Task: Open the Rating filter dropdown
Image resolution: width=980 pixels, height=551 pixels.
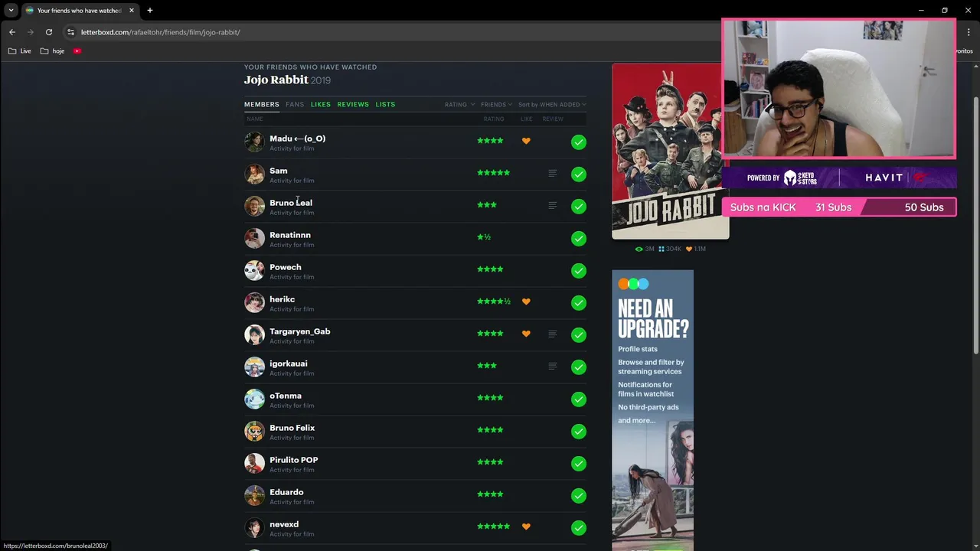Action: pos(459,104)
